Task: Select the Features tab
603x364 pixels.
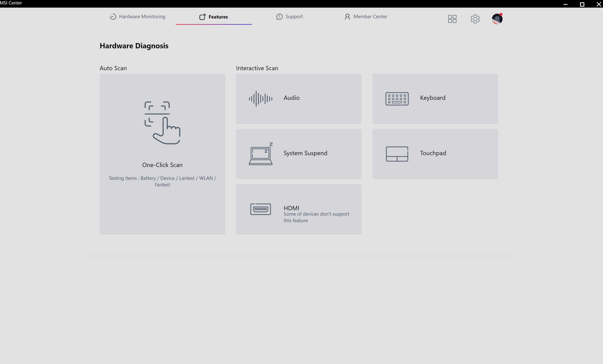Action: coord(214,17)
